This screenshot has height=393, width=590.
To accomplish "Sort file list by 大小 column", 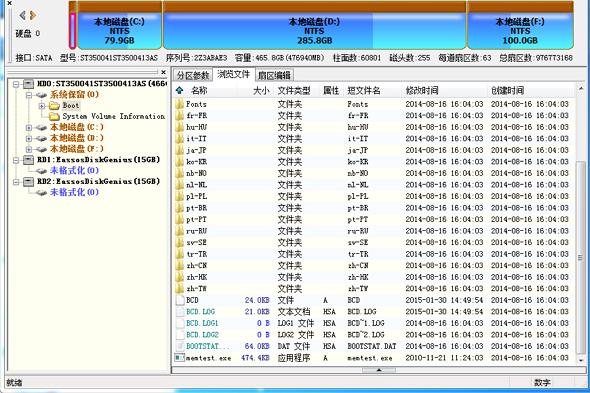I will (x=261, y=90).
